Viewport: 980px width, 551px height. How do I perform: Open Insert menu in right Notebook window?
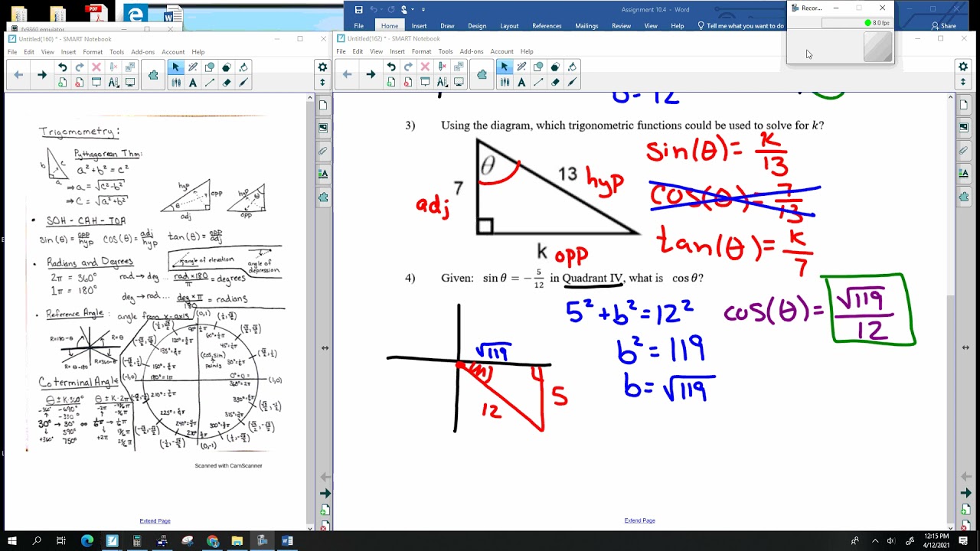[x=397, y=51]
